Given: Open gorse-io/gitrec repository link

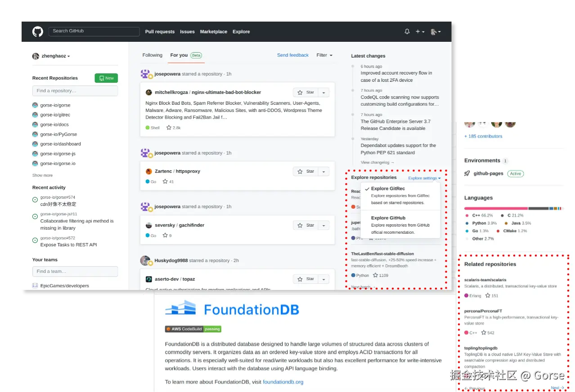Looking at the screenshot, I should [x=55, y=115].
